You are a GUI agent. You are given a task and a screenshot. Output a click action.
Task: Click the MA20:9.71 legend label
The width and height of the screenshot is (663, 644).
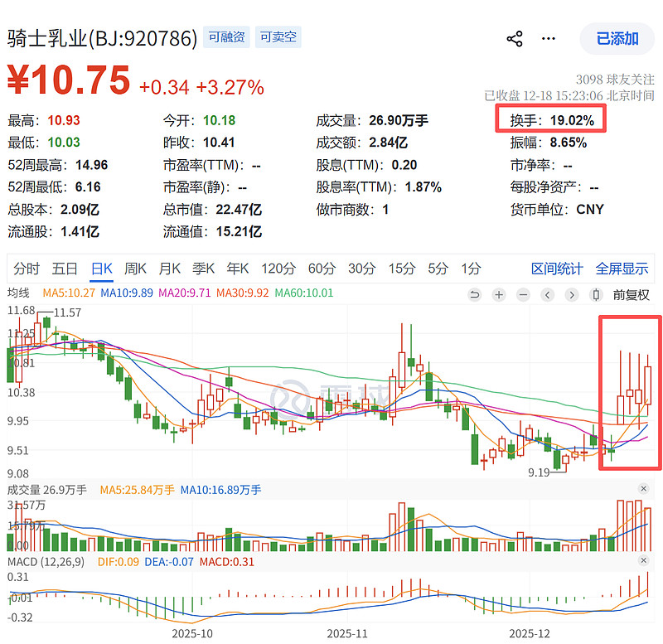pos(184,293)
